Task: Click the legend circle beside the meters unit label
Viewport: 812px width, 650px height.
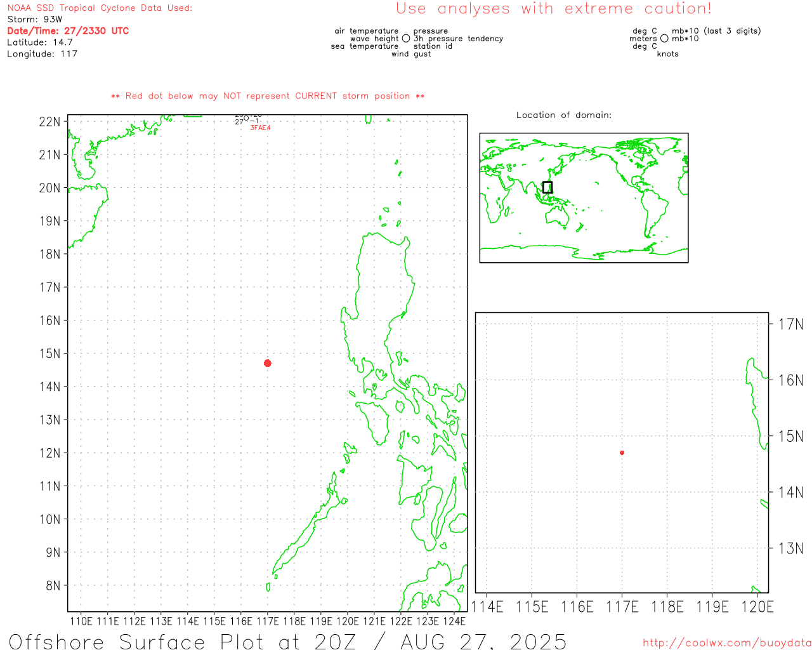Action: 664,39
